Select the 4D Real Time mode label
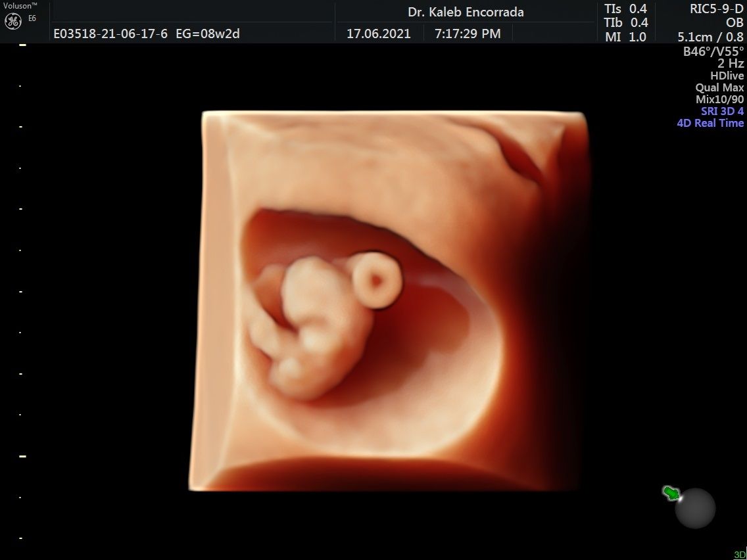The width and height of the screenshot is (747, 560). (x=710, y=123)
